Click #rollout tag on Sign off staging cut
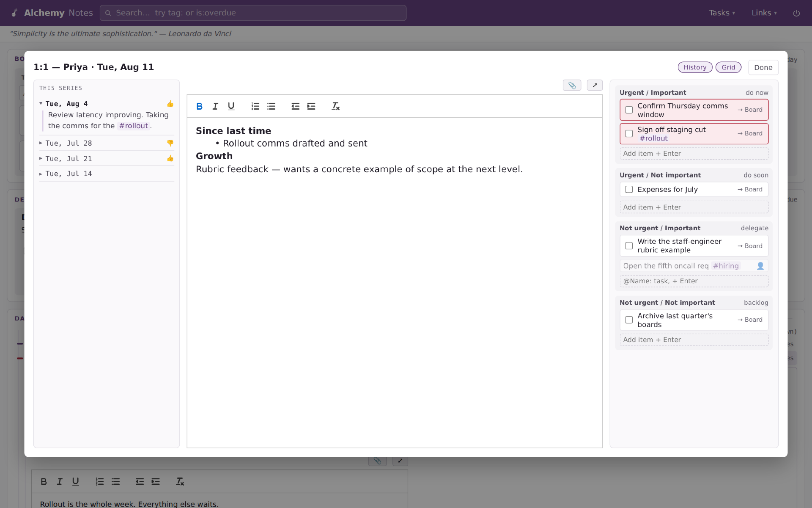Screen dimensions: 812x508 653,138
